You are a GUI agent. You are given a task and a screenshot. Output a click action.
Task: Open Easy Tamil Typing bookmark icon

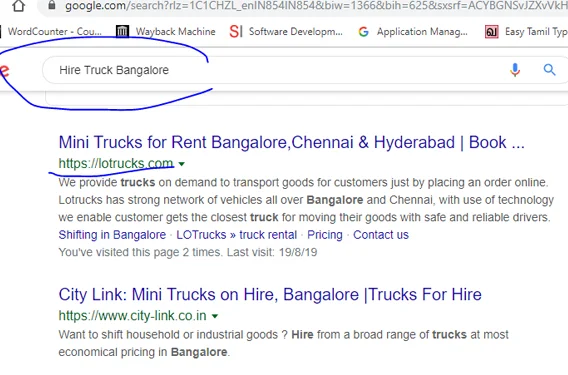pos(492,32)
